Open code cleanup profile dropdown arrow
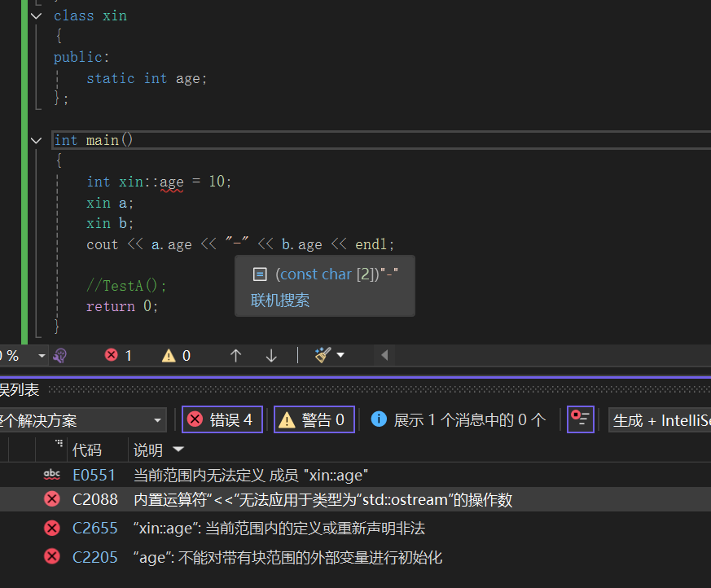This screenshot has width=711, height=588. click(340, 355)
